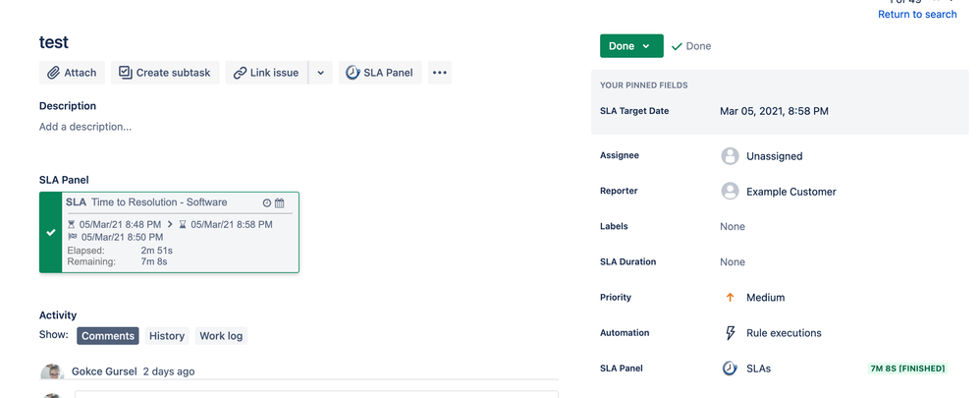The width and height of the screenshot is (980, 398).
Task: Change the Medium priority field
Action: click(766, 297)
